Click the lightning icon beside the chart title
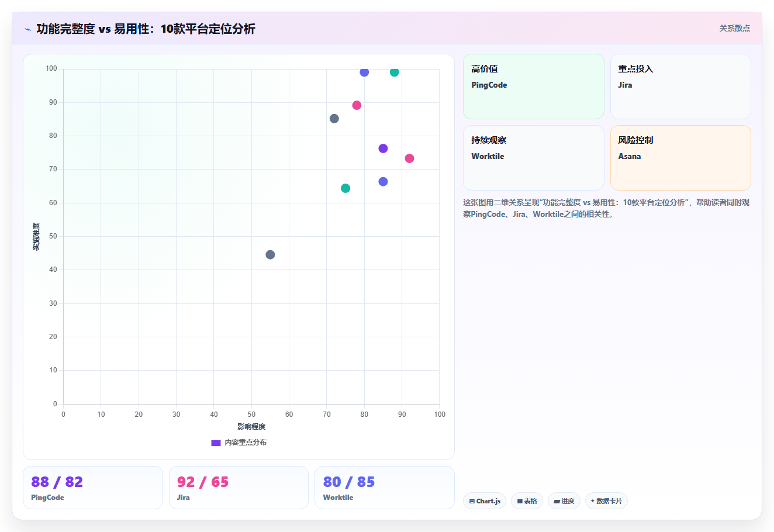 tap(27, 29)
